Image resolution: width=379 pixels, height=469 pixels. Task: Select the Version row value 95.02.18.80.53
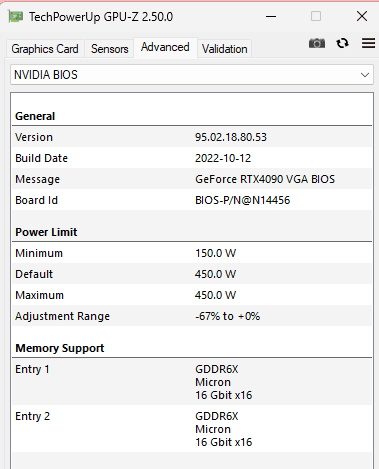[231, 137]
